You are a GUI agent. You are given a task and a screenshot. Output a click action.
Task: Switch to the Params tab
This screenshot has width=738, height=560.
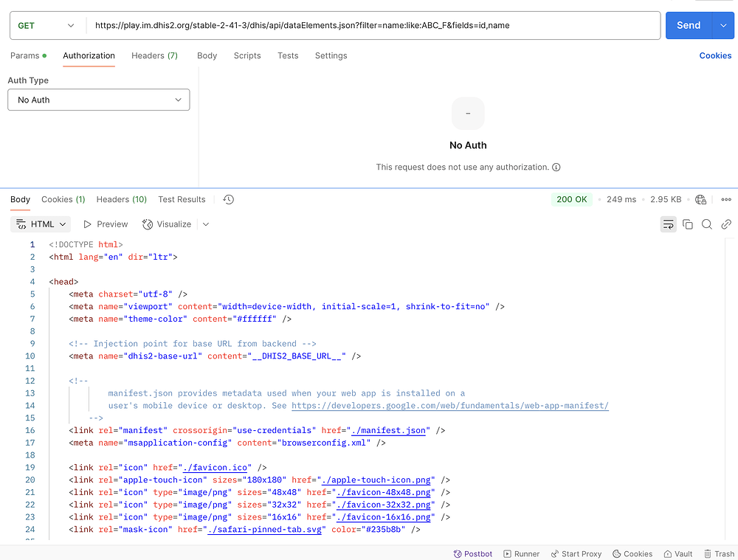coord(28,55)
